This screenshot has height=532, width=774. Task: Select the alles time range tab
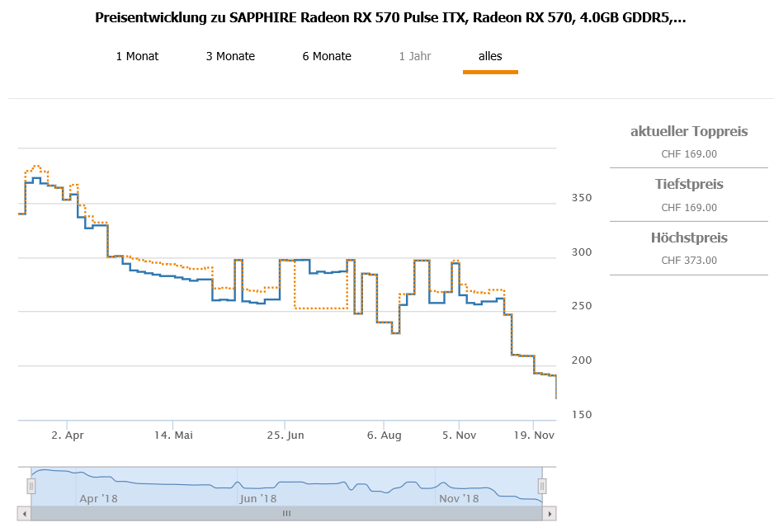[490, 56]
